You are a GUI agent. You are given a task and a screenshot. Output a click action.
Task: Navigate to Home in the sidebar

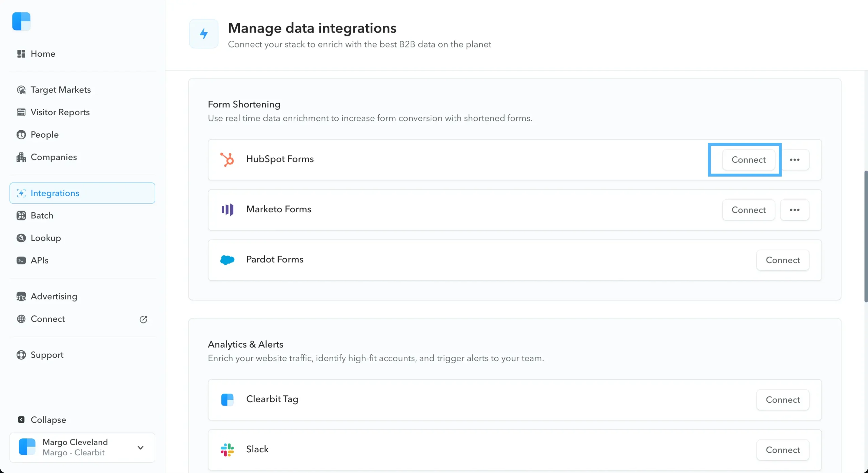(43, 54)
